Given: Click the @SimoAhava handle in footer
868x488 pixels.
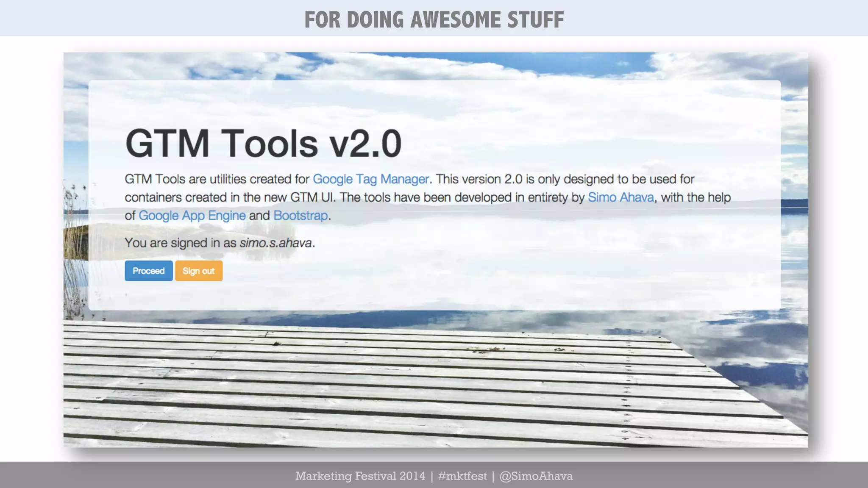Looking at the screenshot, I should (x=536, y=476).
